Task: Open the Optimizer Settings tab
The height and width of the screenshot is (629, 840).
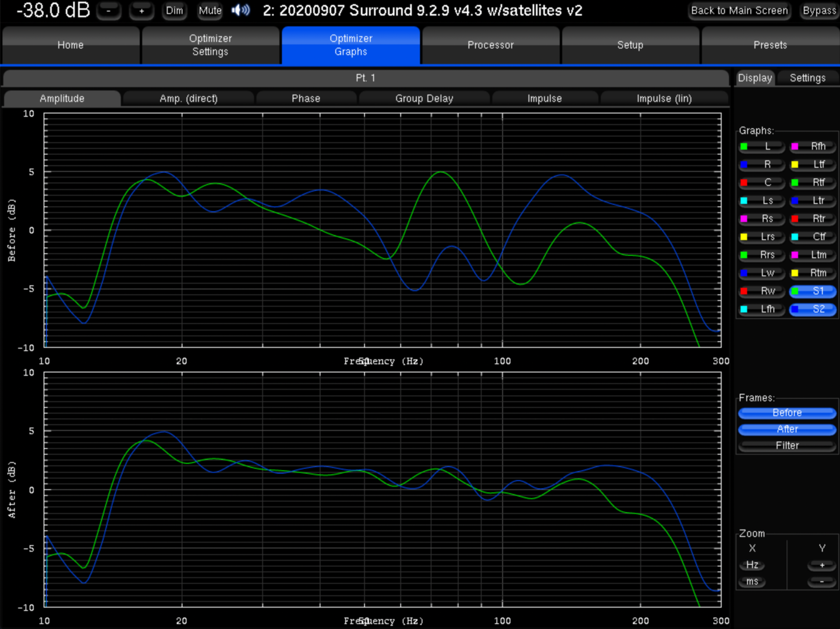Action: coord(210,45)
